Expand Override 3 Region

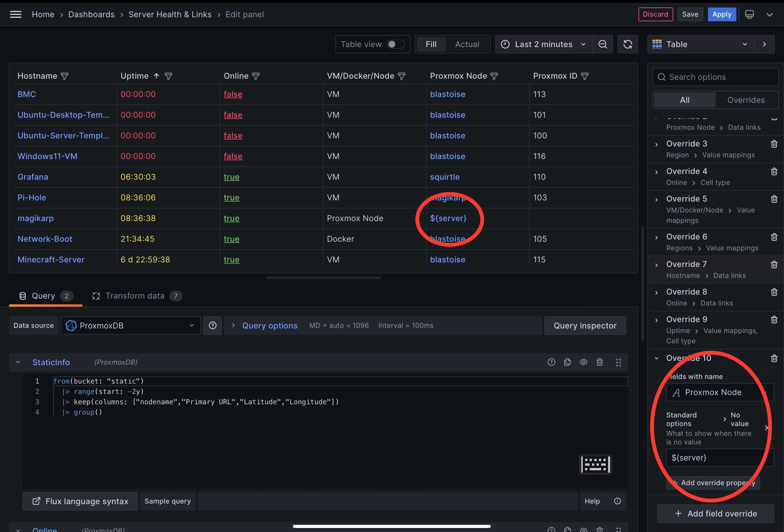[656, 144]
